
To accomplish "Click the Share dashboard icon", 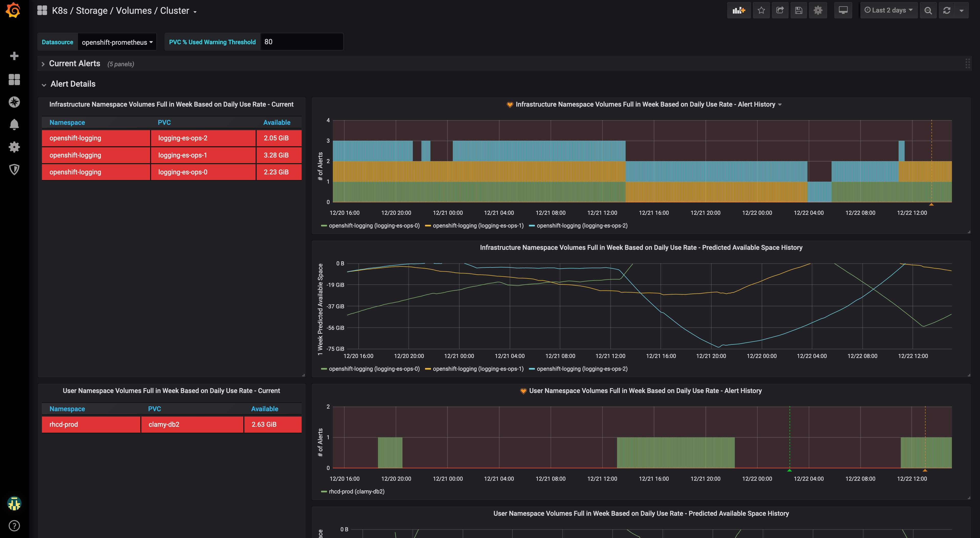I will pos(780,11).
